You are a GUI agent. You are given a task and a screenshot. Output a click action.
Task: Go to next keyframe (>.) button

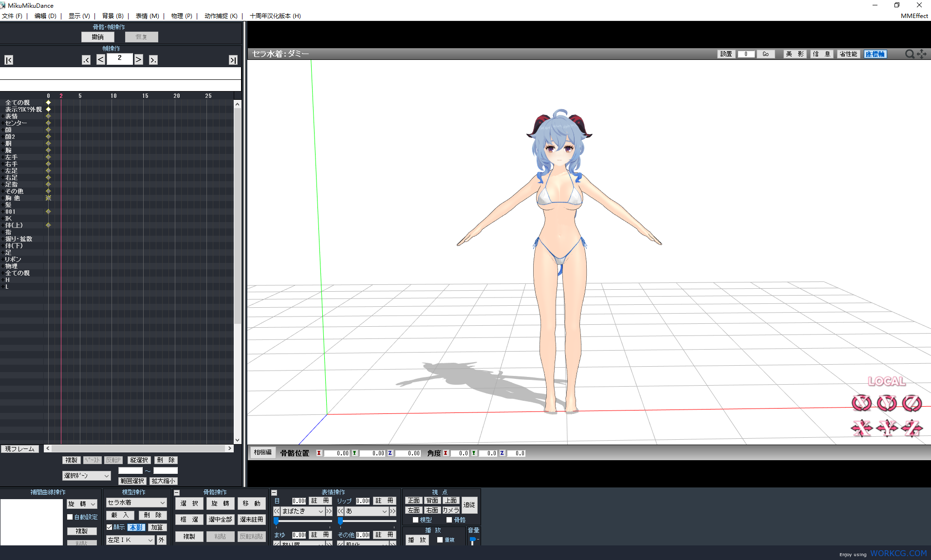(153, 60)
